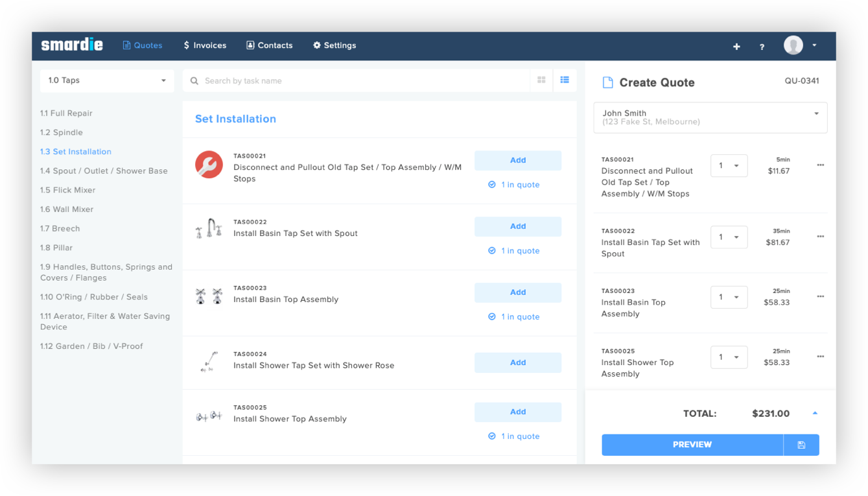Open quantity dropdown for Install Basin Tap Set
Screen dimensions: 868x496
[729, 237]
